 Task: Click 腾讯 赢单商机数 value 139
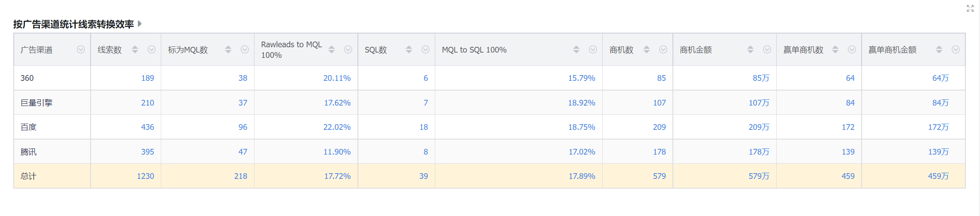coord(847,152)
